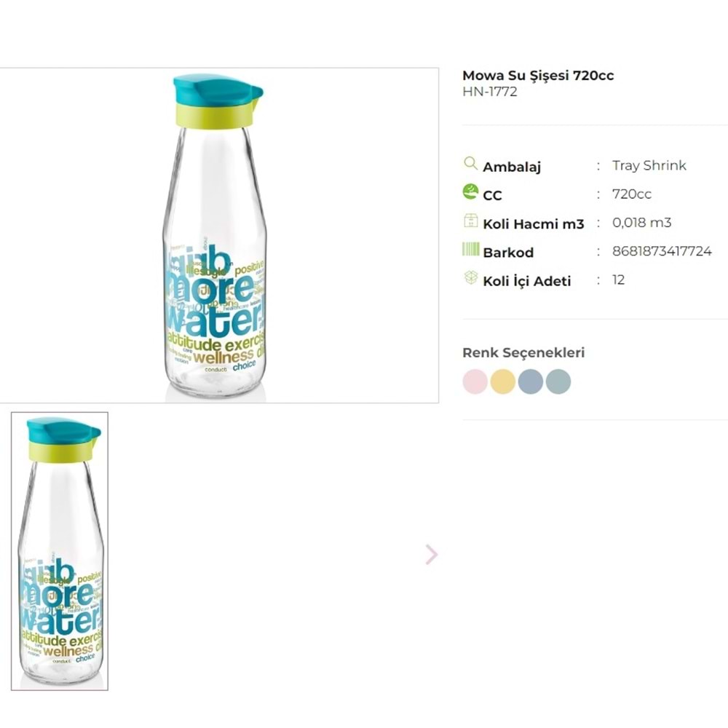728x728 pixels.
Task: Click the product title Mowa Su Şişesi 720cc
Action: tap(538, 75)
